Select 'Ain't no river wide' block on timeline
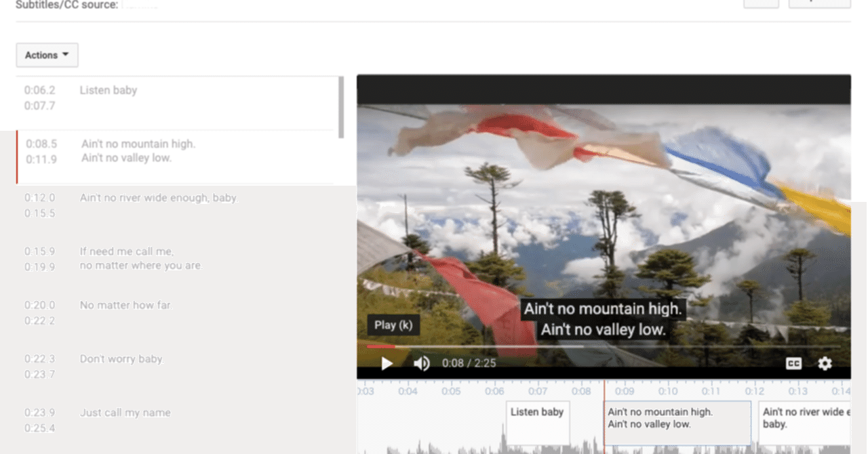 click(x=804, y=423)
